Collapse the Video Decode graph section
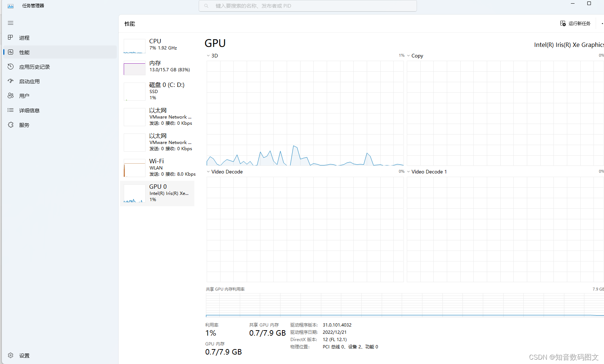604x364 pixels. tap(208, 172)
